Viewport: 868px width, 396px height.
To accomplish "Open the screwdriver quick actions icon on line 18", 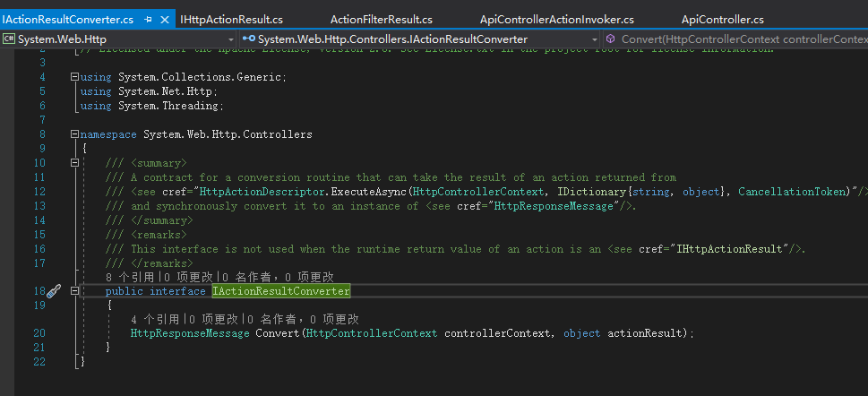I will (54, 291).
